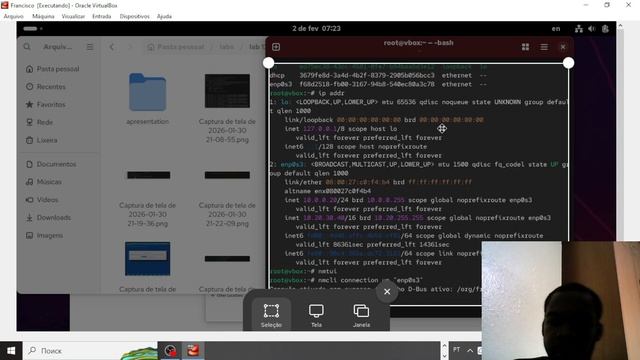Click the Windows taskbar search box
Viewport: 640px width, 360px height.
[x=90, y=351]
